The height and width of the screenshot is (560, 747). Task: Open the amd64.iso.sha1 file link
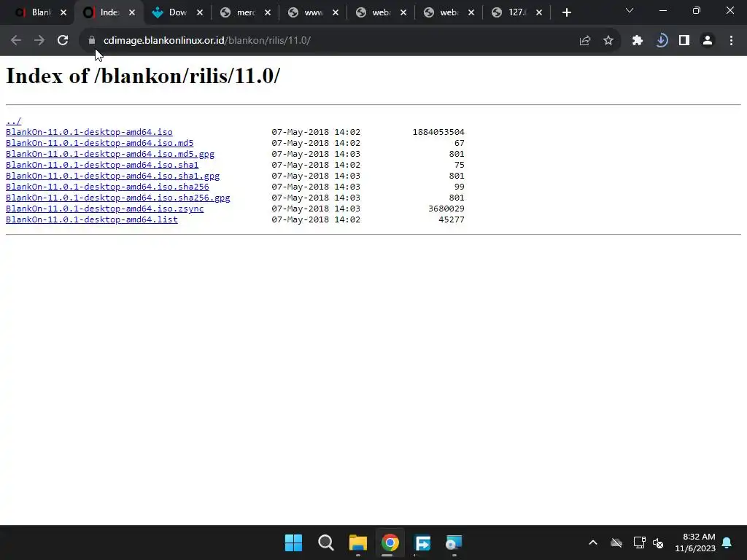coord(102,165)
